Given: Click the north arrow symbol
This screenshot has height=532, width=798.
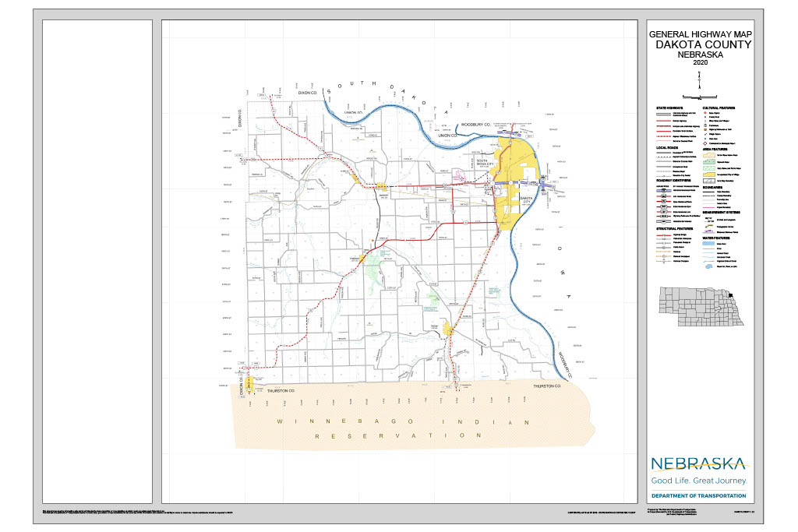Looking at the screenshot, I should (x=699, y=80).
